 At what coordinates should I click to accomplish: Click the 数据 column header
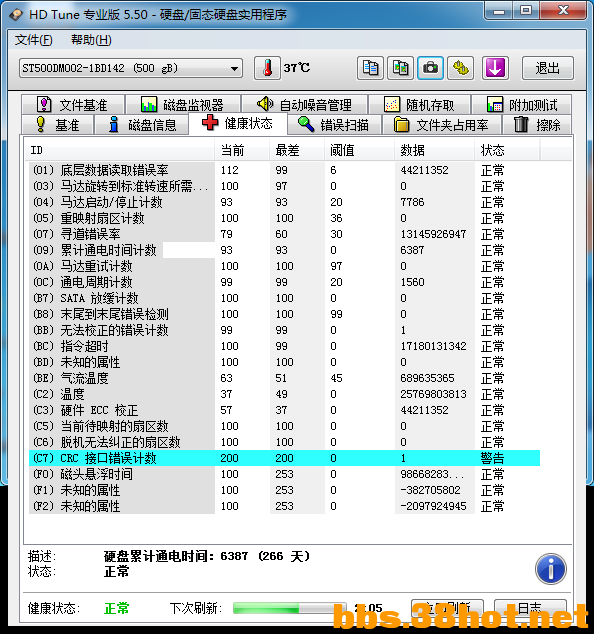coord(434,150)
